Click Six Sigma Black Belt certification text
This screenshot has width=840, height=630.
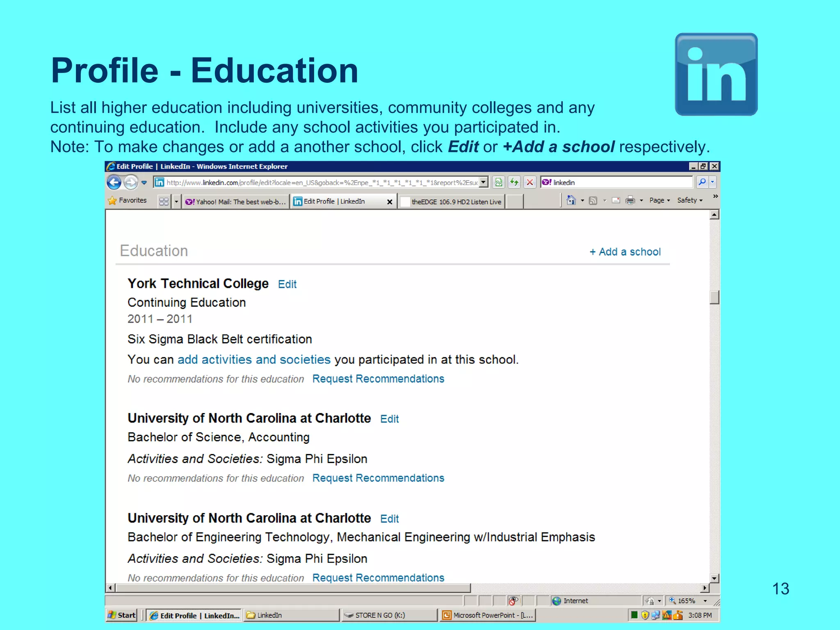tap(220, 339)
